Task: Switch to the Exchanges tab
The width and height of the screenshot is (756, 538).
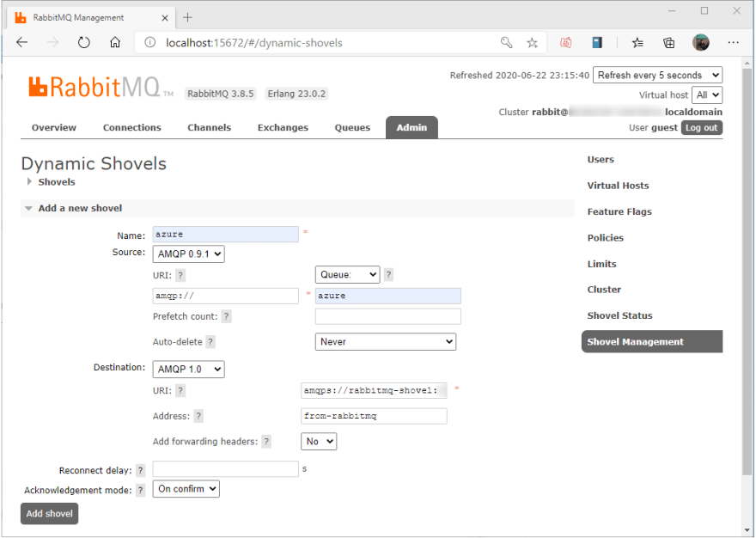Action: [283, 127]
